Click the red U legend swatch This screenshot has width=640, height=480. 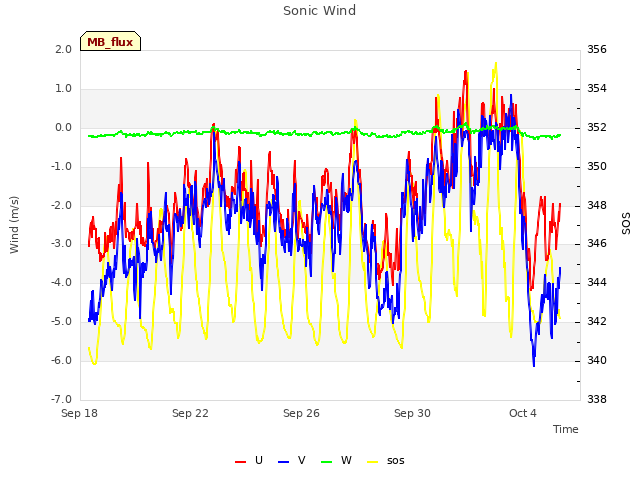[240, 462]
